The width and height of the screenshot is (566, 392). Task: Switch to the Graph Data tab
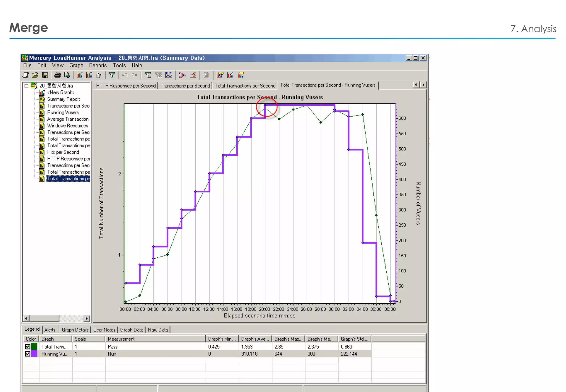coord(132,330)
